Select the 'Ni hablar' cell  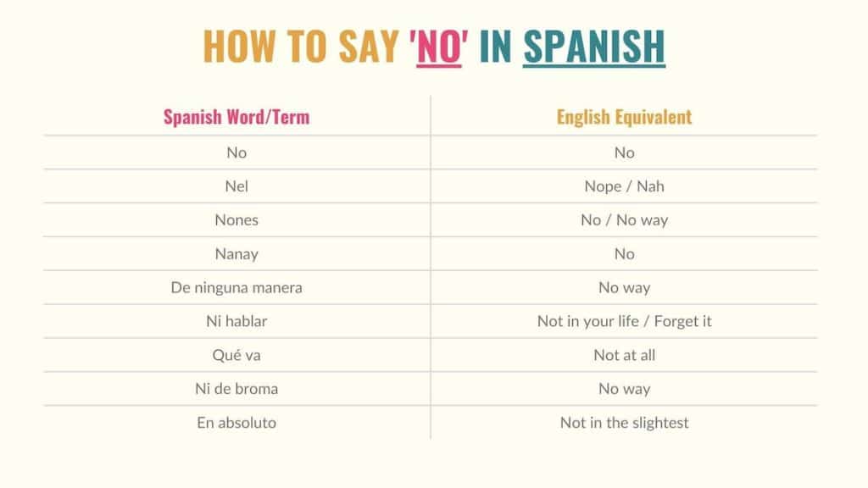point(236,322)
